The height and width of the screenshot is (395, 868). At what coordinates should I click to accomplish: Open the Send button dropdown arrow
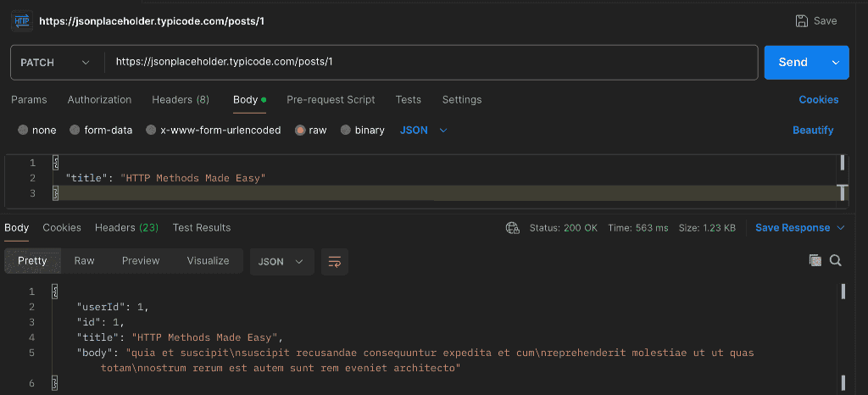(835, 63)
